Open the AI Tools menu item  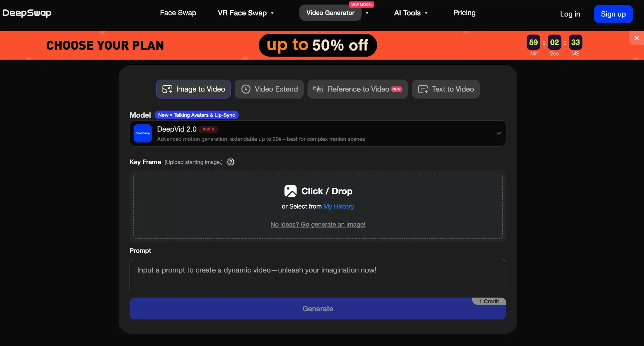[x=407, y=13]
